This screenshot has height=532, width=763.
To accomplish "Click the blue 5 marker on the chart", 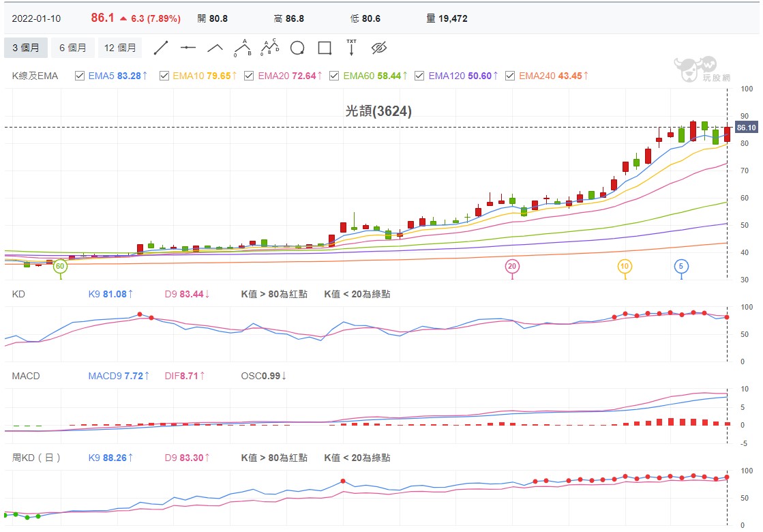I will [681, 266].
